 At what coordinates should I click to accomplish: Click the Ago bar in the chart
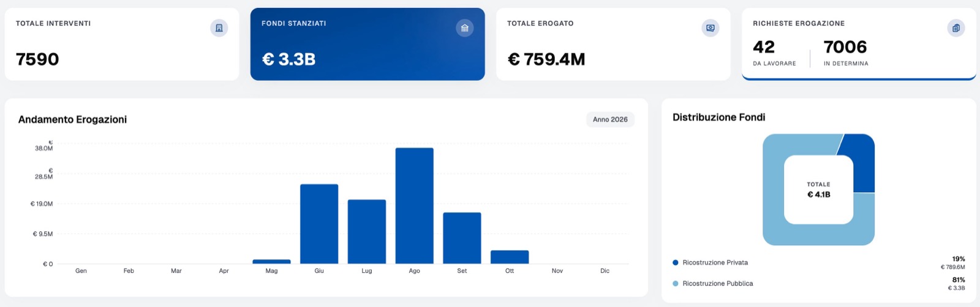[x=415, y=205]
